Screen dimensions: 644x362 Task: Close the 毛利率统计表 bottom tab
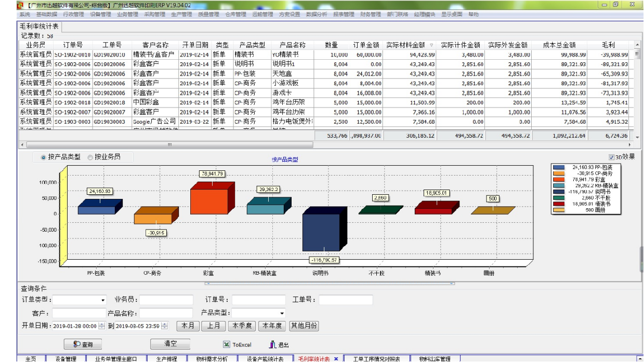336,359
